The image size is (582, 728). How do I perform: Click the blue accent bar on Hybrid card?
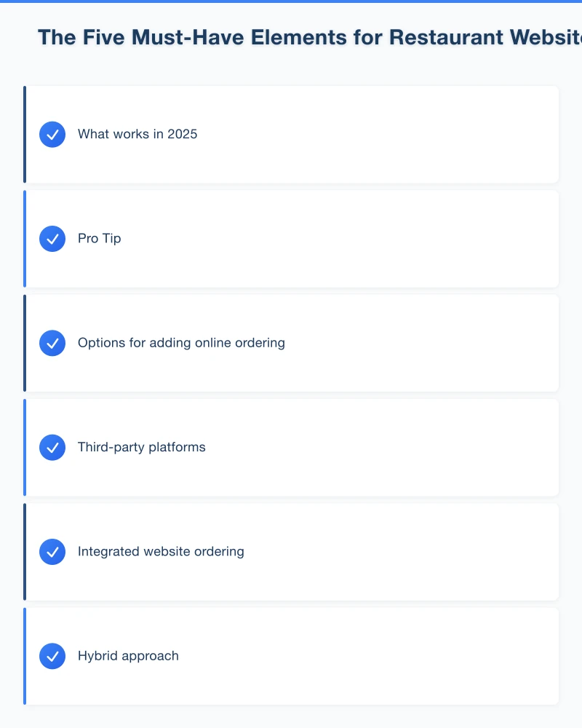[25, 656]
